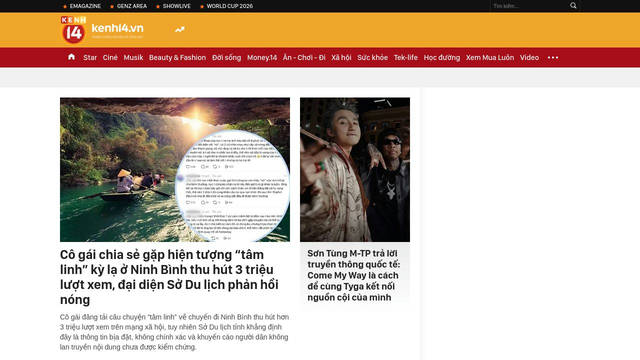Open the Sức khỏe section
The image size is (640, 360).
click(372, 58)
